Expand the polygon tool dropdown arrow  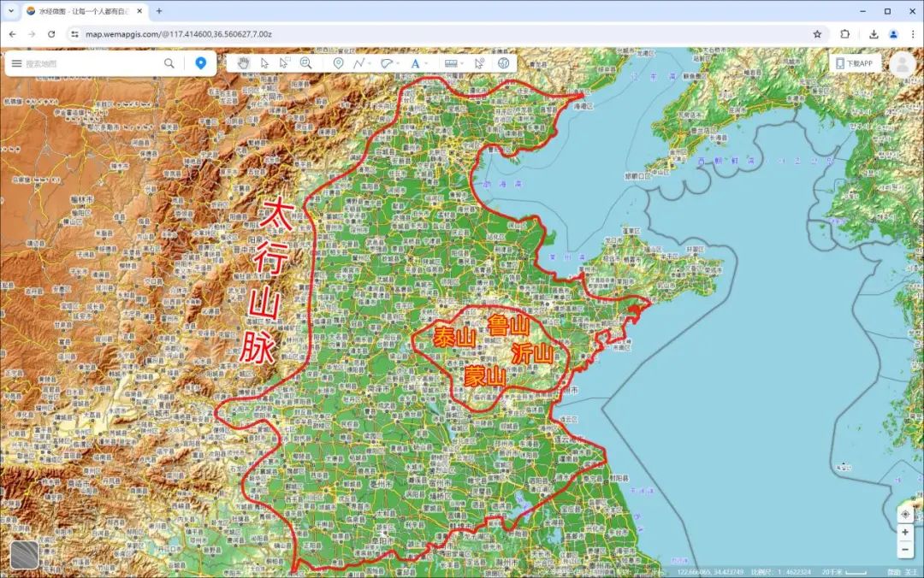(398, 63)
